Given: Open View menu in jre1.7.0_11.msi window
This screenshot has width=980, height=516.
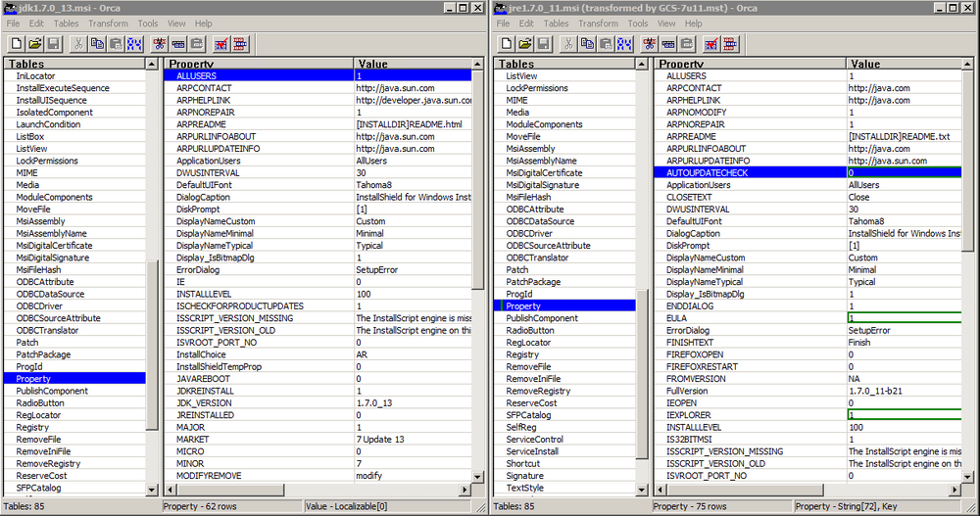Looking at the screenshot, I should pos(666,23).
